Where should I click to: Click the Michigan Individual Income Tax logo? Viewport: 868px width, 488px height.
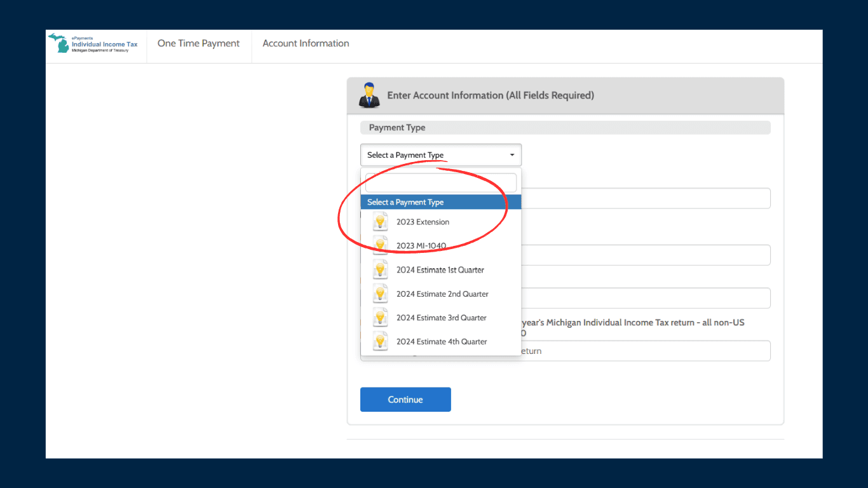[x=93, y=44]
